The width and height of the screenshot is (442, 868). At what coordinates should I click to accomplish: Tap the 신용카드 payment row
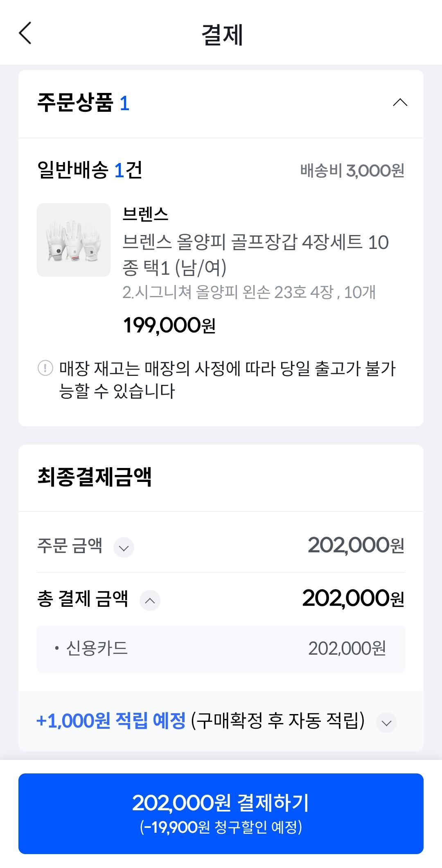coord(221,649)
